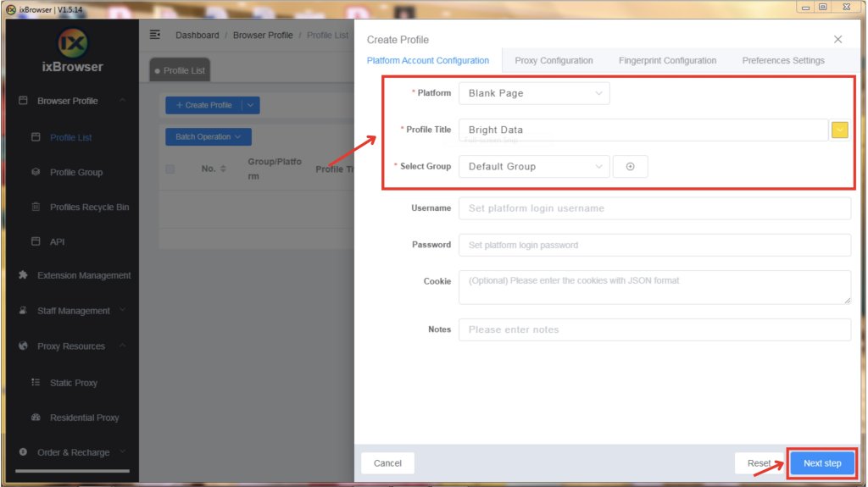Click the ixBrowser logo in sidebar

tap(72, 43)
